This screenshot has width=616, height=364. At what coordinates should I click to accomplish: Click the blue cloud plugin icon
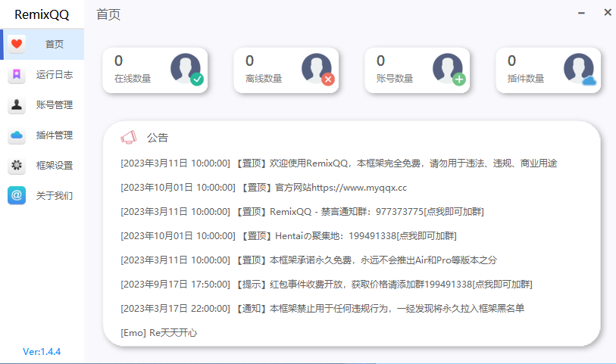(x=17, y=135)
